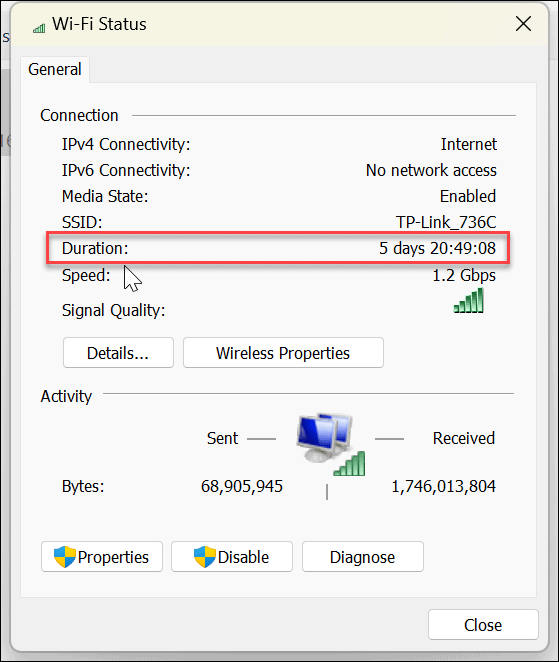Click the Speed label
559x662 pixels.
(86, 275)
